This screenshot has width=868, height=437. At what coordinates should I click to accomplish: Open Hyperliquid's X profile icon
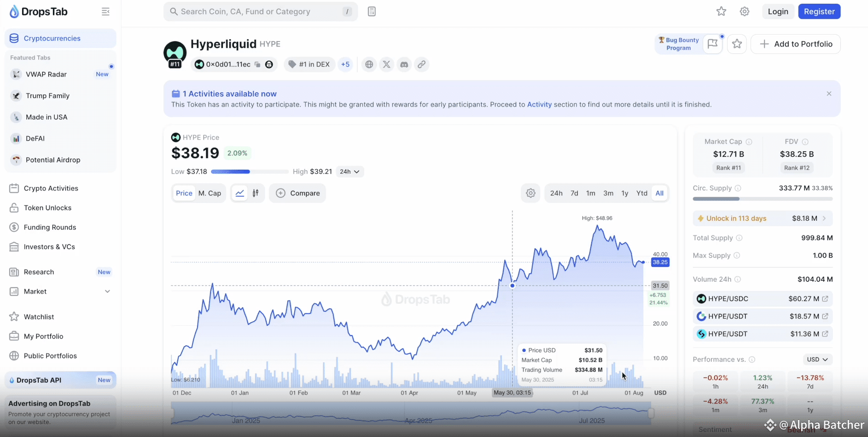point(386,65)
